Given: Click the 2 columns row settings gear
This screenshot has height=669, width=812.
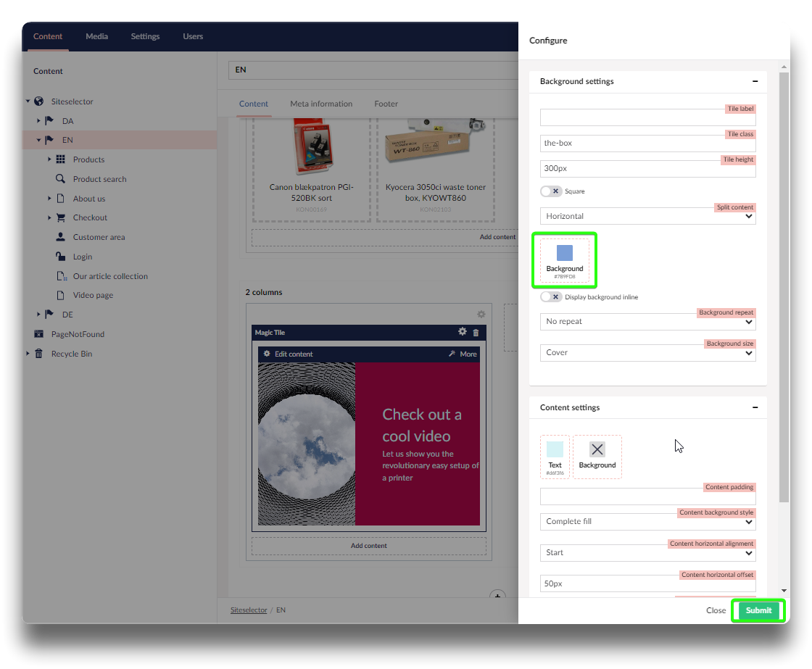Looking at the screenshot, I should 481,315.
